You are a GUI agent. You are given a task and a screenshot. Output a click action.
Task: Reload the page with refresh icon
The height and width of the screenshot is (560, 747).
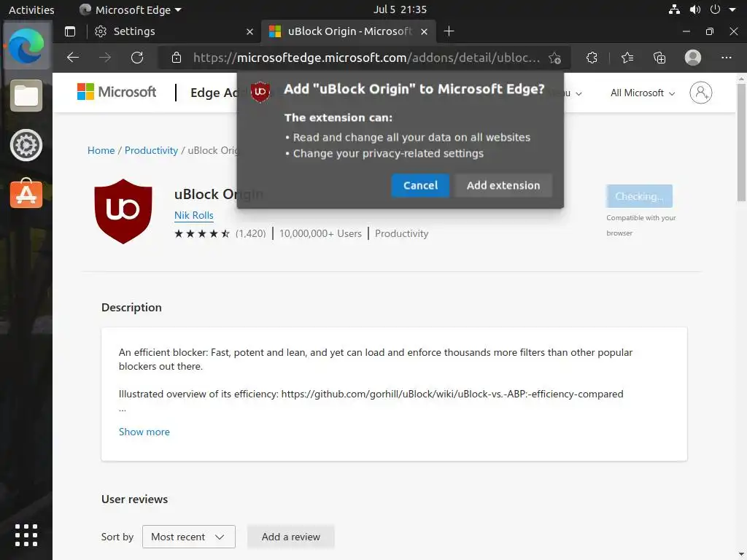137,58
